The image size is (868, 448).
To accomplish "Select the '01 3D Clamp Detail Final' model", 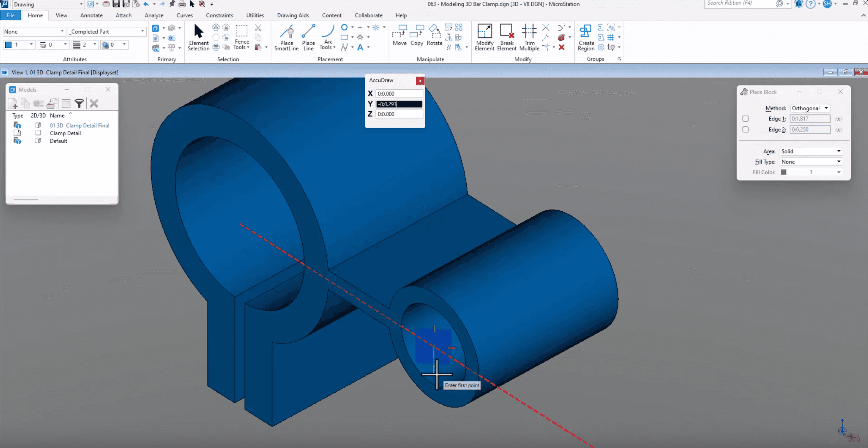I will [x=80, y=125].
